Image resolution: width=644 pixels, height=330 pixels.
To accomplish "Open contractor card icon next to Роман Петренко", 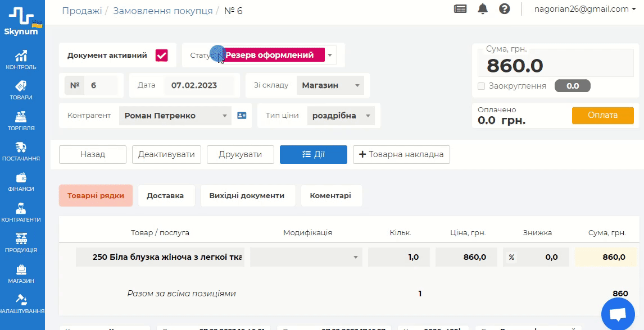I will (x=242, y=116).
